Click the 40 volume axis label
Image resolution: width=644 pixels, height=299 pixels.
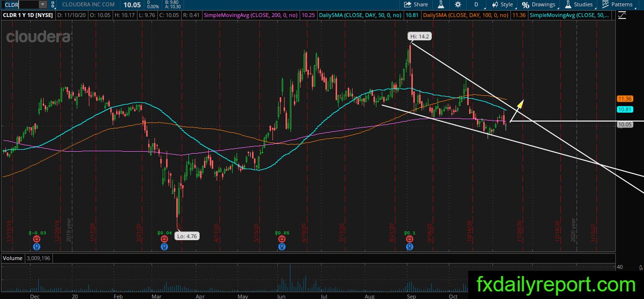[x=620, y=267]
